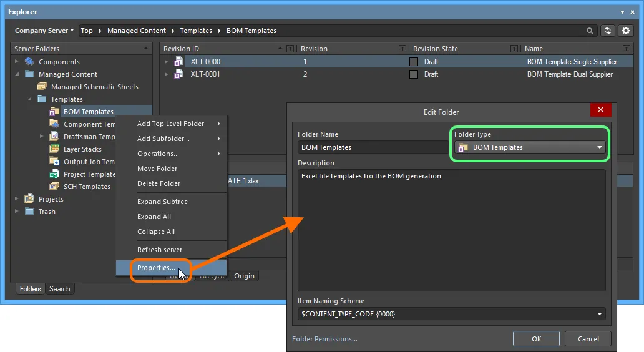Collapse the Templates tree node
This screenshot has height=352, width=644.
pyautogui.click(x=29, y=99)
